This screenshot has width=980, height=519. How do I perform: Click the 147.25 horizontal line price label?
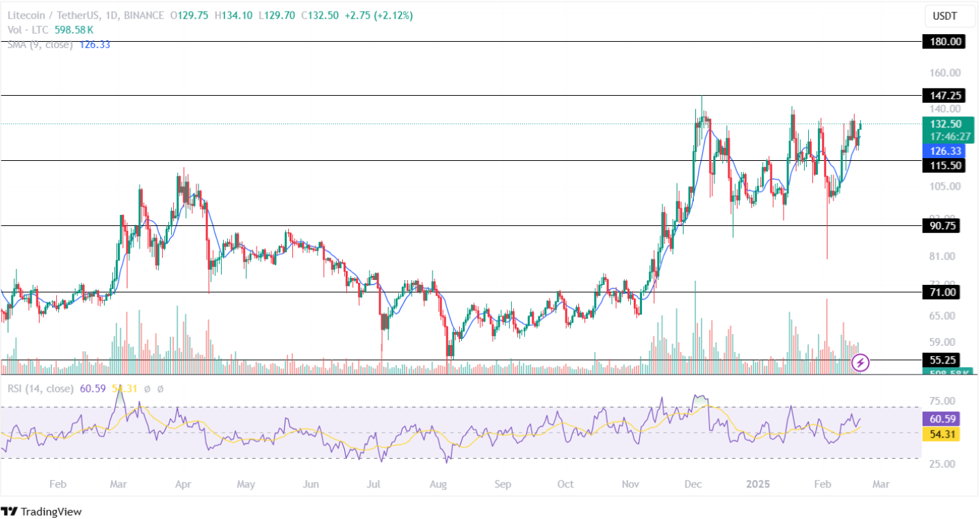[x=944, y=96]
